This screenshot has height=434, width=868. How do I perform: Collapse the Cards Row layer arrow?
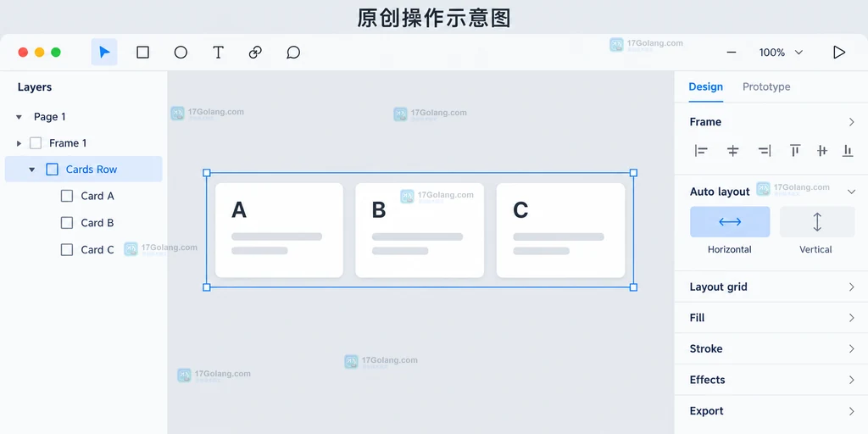32,170
